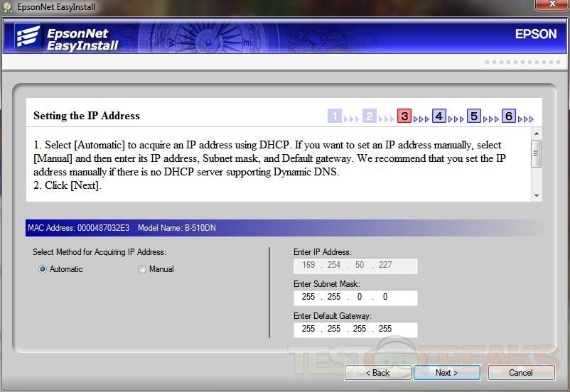Image resolution: width=570 pixels, height=392 pixels.
Task: Click the Enter IP Address field
Action: pos(355,265)
